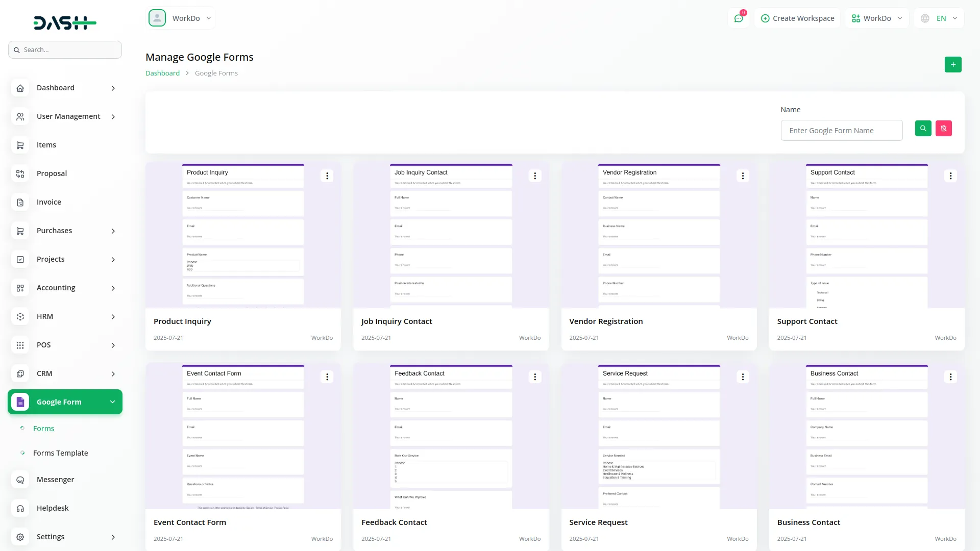Viewport: 980px width, 551px height.
Task: Click the Settings gear icon in sidebar
Action: [x=20, y=537]
